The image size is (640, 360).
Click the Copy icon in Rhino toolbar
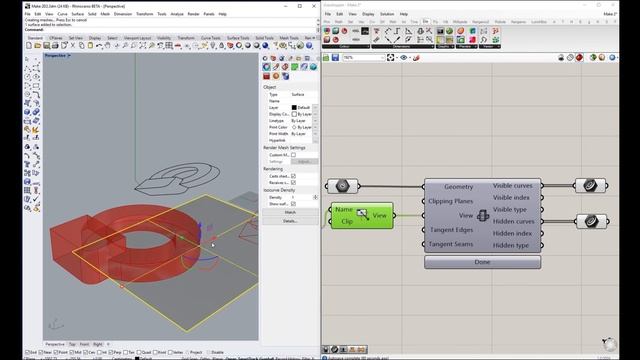pos(82,46)
